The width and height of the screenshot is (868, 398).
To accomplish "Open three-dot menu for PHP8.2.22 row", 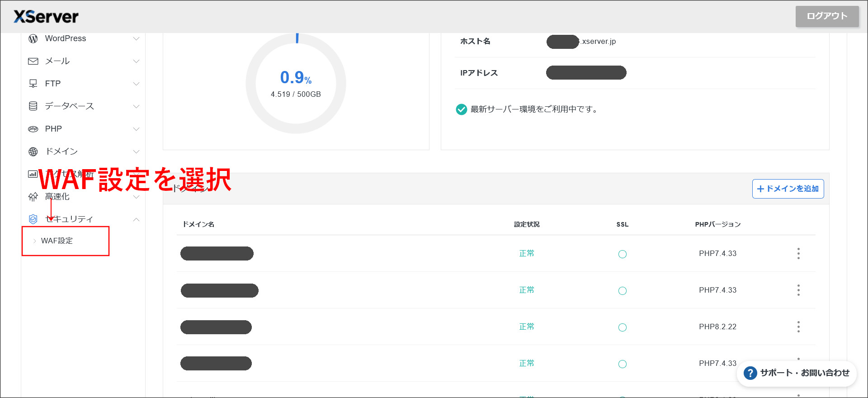I will [x=798, y=327].
